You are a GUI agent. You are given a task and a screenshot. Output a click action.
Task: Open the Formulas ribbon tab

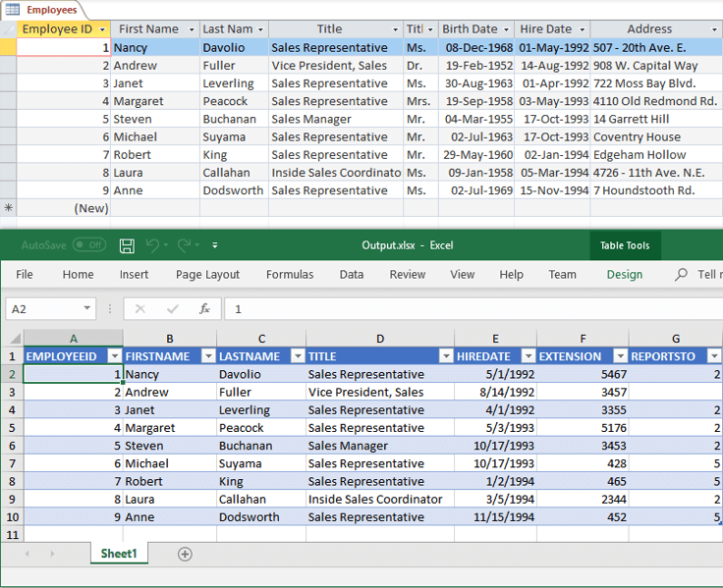pos(290,275)
